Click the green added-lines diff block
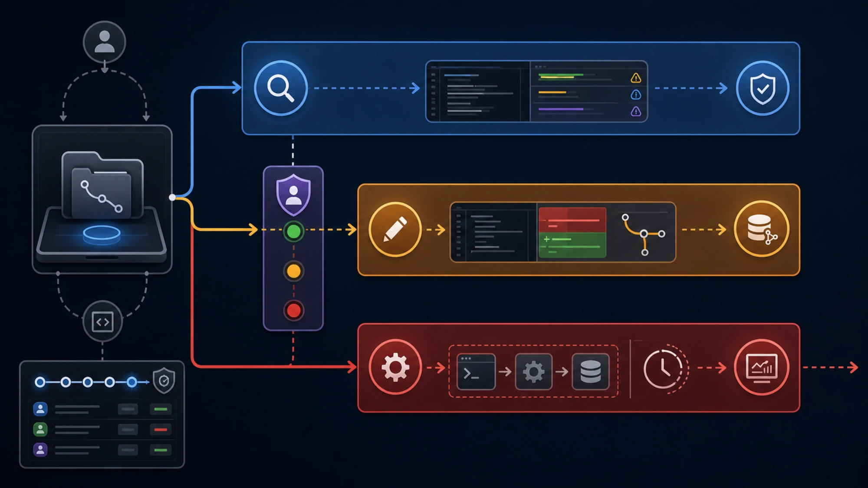 pos(572,245)
